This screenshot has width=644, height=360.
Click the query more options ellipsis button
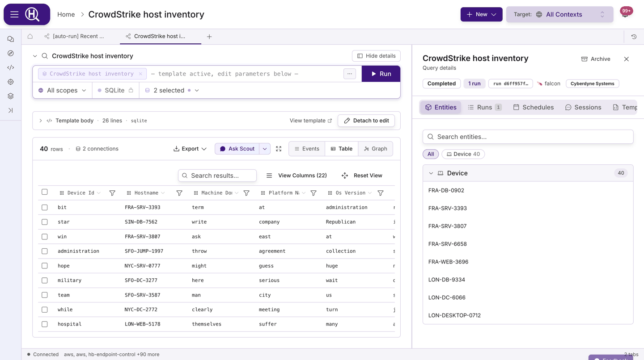tap(350, 74)
